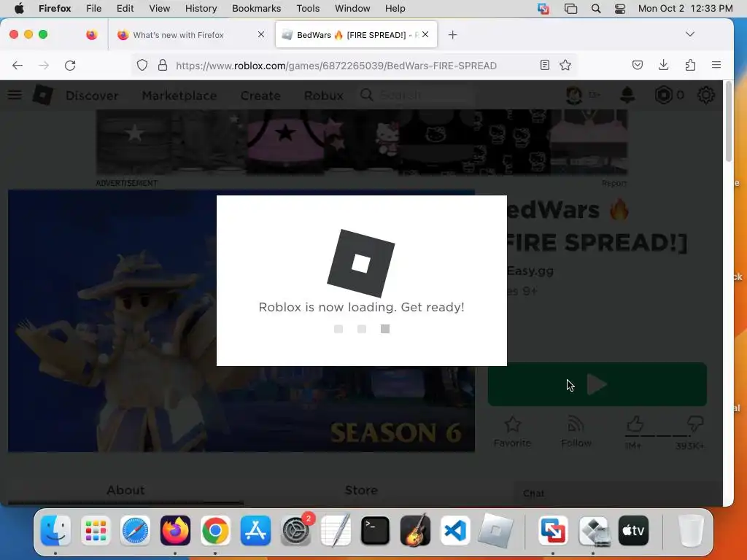The height and width of the screenshot is (560, 747).
Task: Open the Robux balance icon
Action: tap(663, 96)
